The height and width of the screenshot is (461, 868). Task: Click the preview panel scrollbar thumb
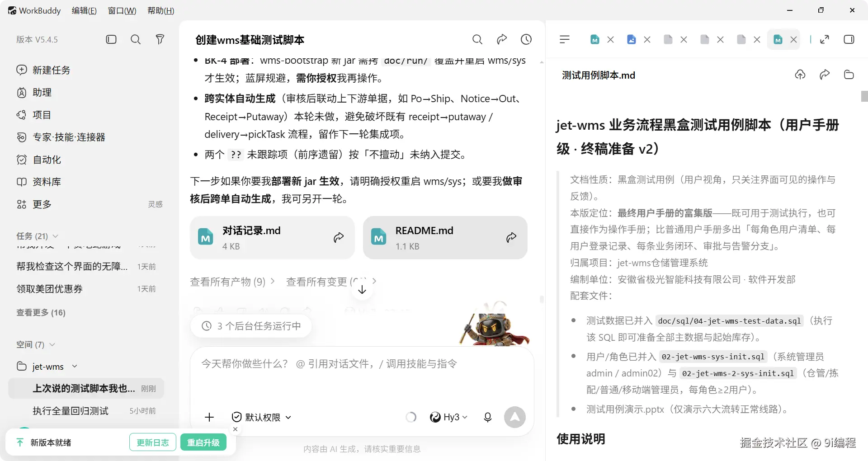[x=864, y=96]
